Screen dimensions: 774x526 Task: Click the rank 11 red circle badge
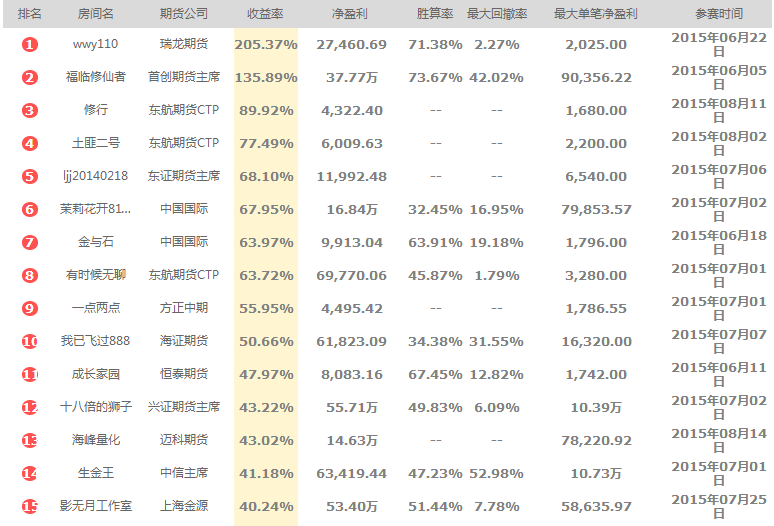(x=30, y=375)
